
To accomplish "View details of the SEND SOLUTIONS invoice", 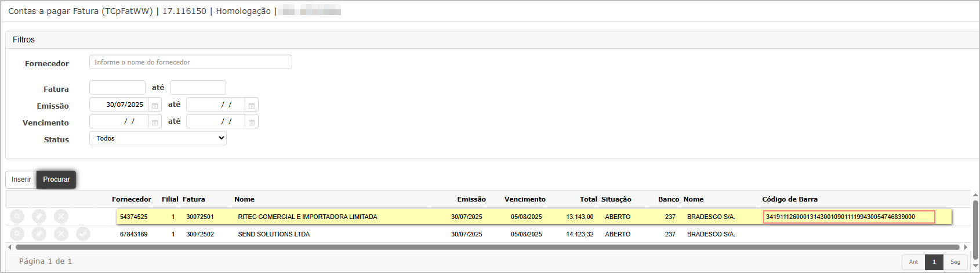I will click(17, 234).
